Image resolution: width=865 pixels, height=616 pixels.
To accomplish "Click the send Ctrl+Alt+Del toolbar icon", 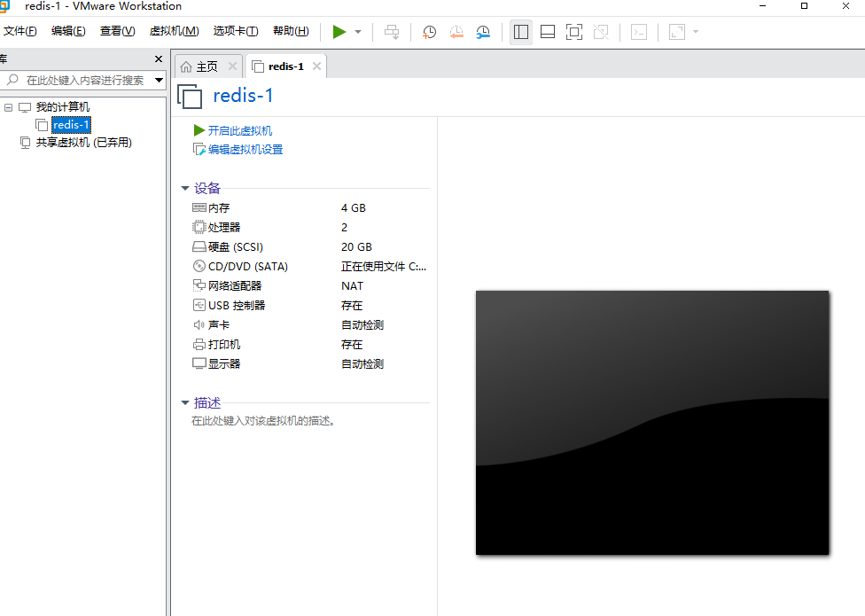I will tap(392, 32).
